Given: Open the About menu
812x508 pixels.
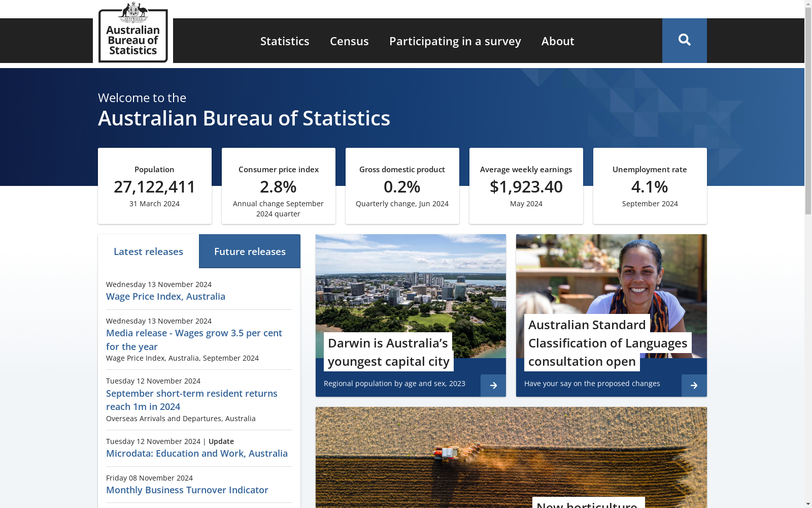Looking at the screenshot, I should (x=557, y=41).
